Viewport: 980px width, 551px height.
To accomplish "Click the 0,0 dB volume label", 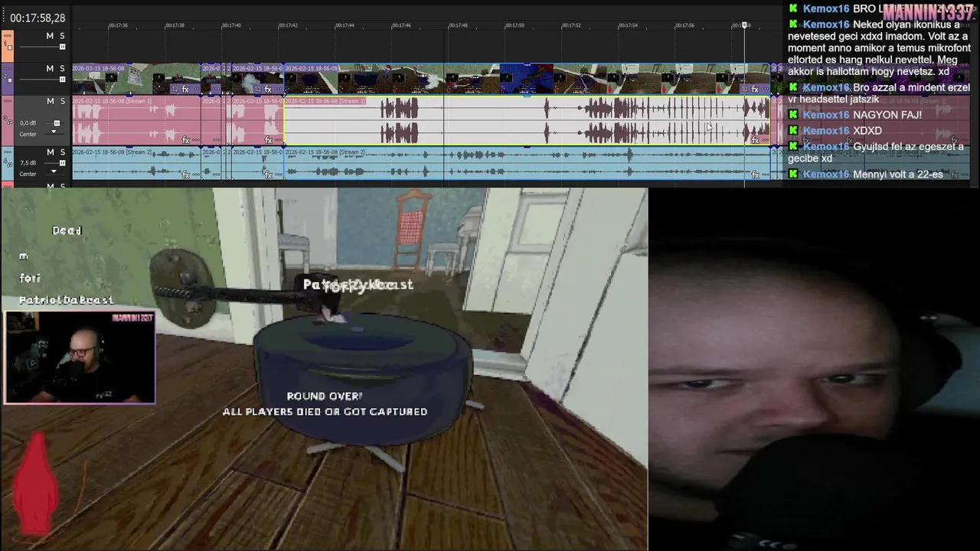I will (x=28, y=123).
